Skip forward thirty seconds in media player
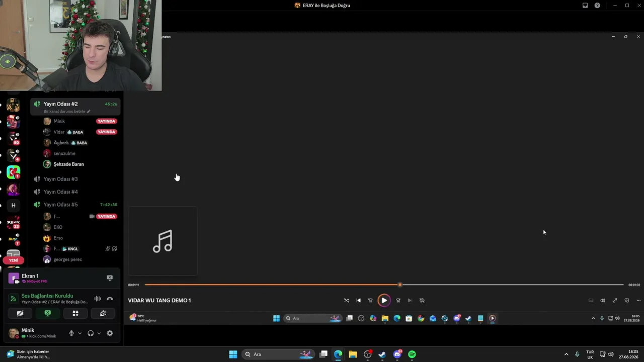 point(398,300)
